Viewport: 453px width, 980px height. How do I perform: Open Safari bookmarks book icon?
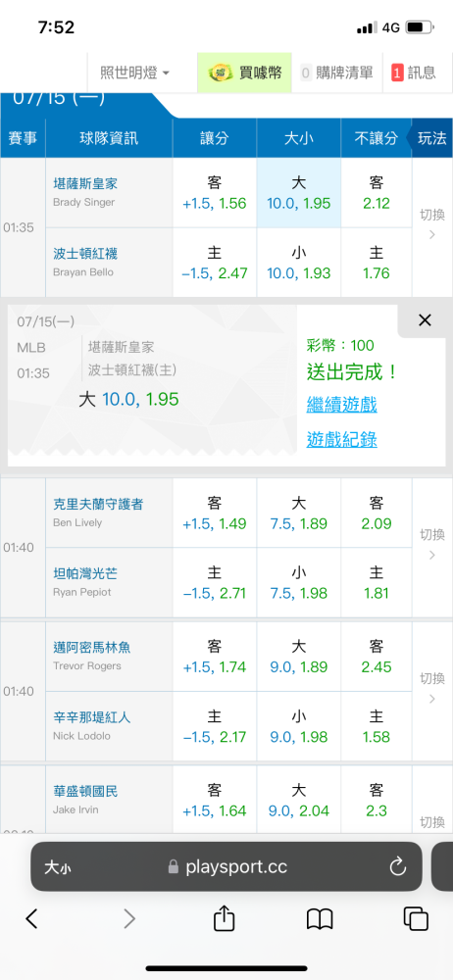coord(319,919)
